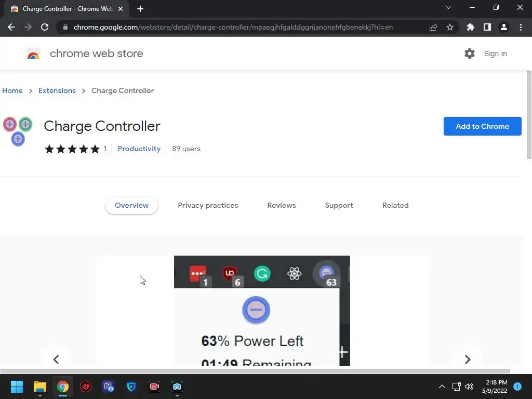Show previous screenshot in carousel
The image size is (532, 399).
coord(56,360)
